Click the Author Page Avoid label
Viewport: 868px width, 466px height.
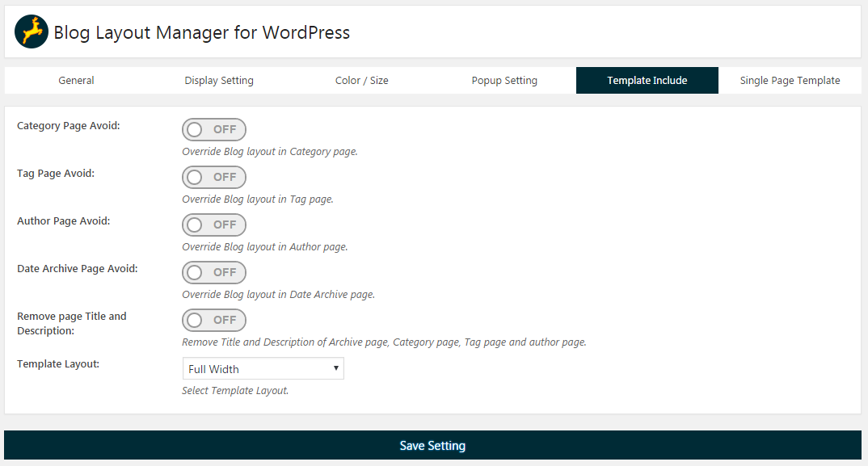point(63,220)
